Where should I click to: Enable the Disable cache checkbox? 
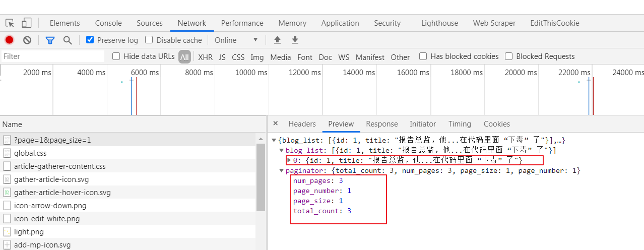(149, 40)
